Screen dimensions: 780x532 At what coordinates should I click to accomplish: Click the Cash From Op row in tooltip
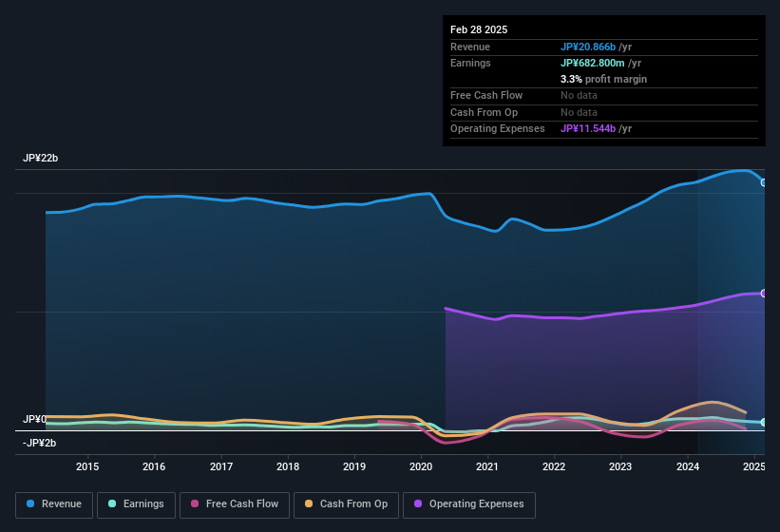point(604,112)
